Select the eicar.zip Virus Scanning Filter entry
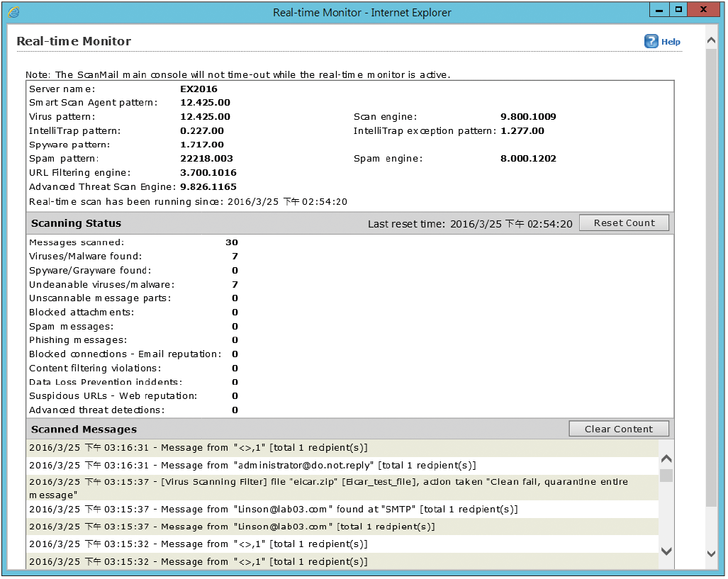This screenshot has width=728, height=579. click(x=342, y=488)
